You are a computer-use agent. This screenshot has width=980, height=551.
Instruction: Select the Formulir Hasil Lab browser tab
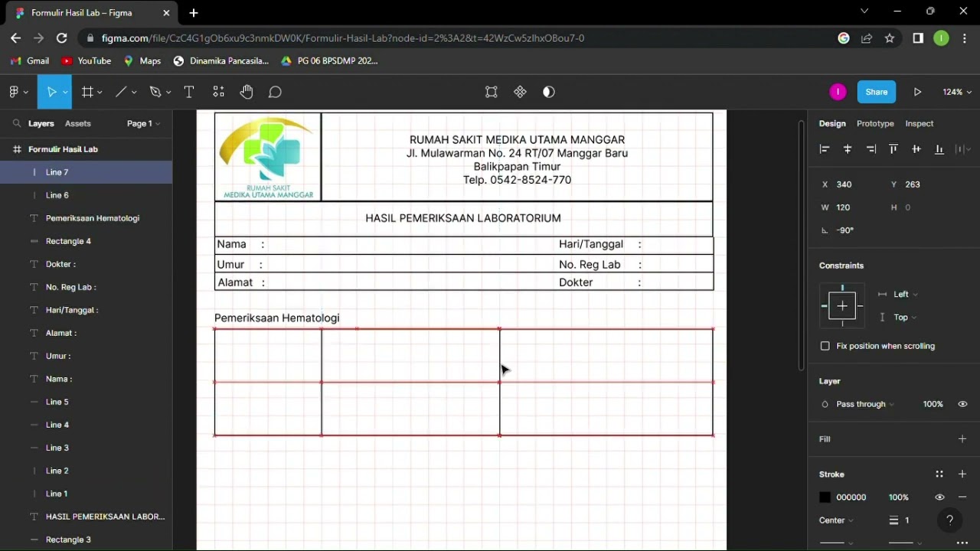point(90,12)
